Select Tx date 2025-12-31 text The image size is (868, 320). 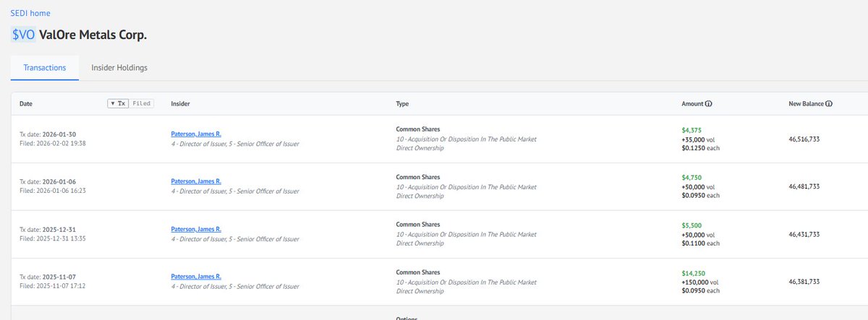47,229
